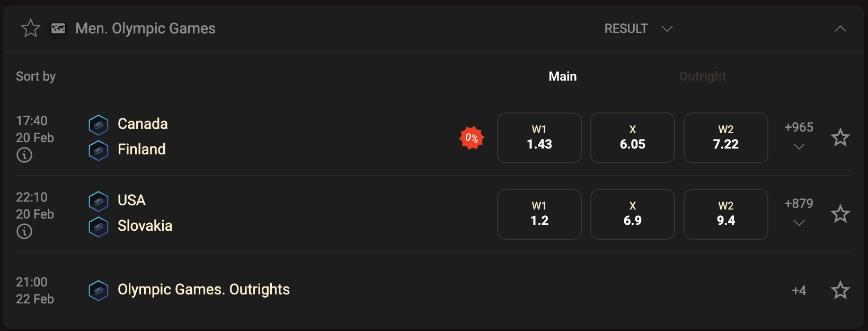Click the red 0% promo badge
868x331 pixels.
471,138
